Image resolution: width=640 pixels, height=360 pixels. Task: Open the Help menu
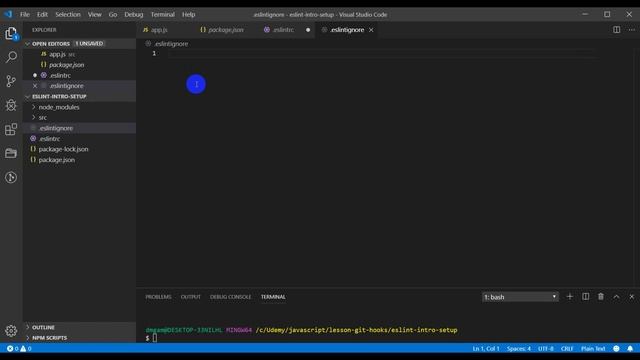[188, 14]
